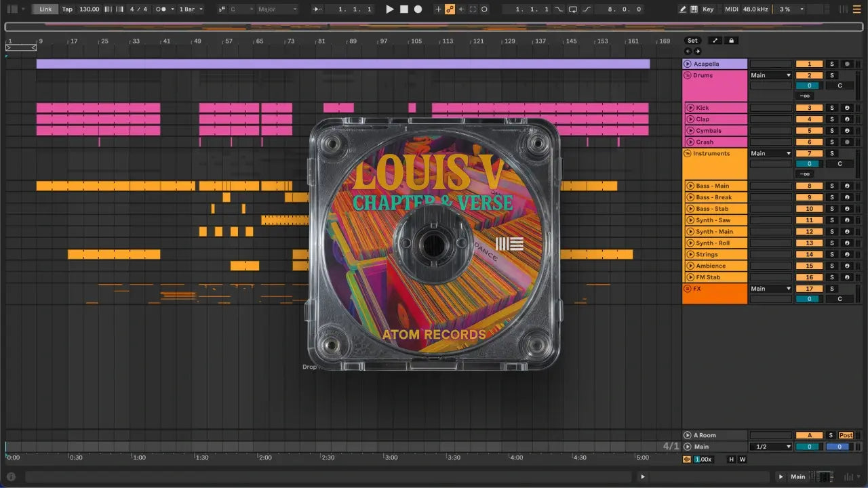868x488 pixels.
Task: Enable the Draw Mode pencil icon
Action: (682, 9)
